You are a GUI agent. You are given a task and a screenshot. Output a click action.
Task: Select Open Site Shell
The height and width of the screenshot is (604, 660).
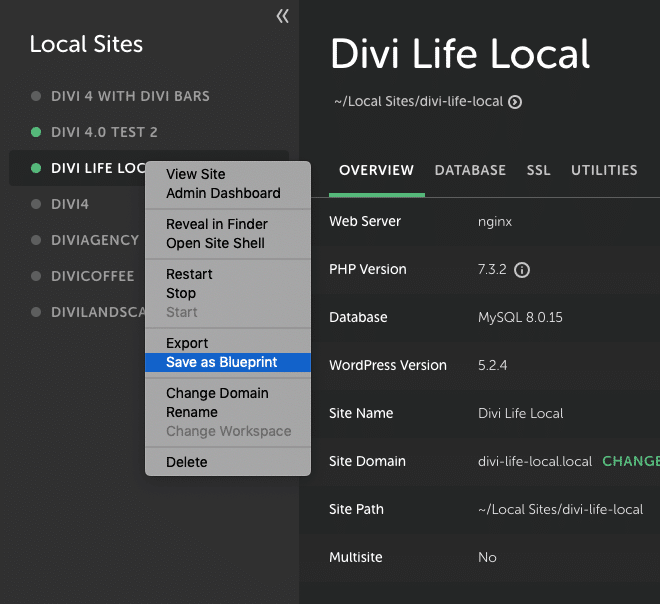pos(215,243)
